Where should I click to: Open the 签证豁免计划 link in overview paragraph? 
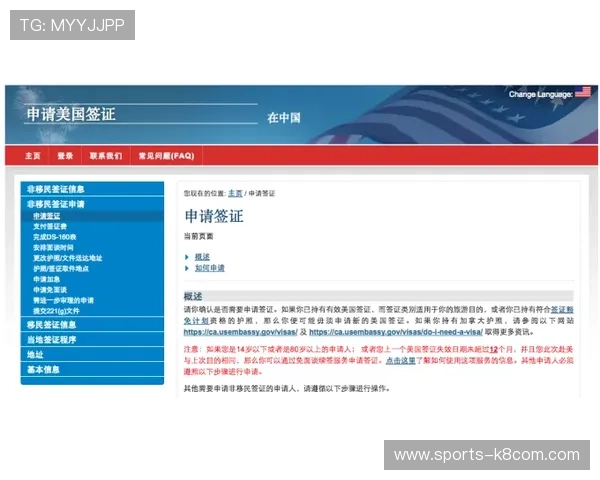click(x=562, y=309)
